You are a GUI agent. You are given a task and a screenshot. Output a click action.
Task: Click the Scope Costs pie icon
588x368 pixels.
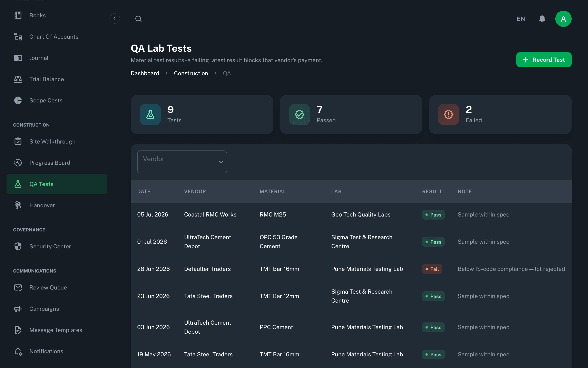[18, 100]
